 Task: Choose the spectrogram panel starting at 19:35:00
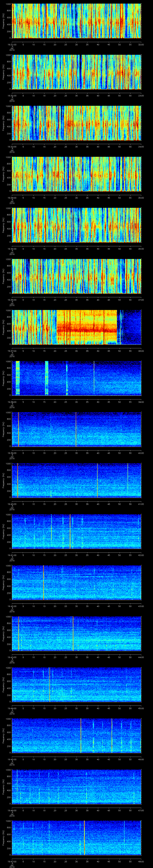point(77,225)
